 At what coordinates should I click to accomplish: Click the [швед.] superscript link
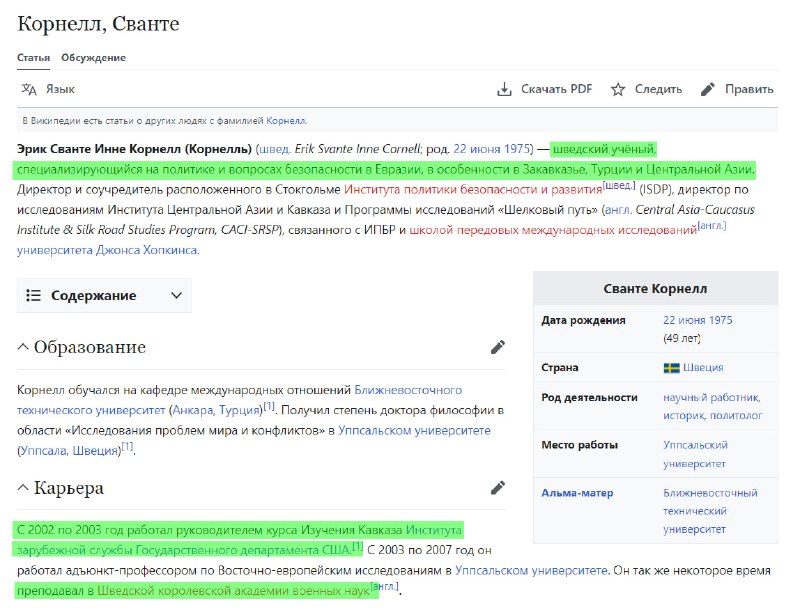[619, 186]
